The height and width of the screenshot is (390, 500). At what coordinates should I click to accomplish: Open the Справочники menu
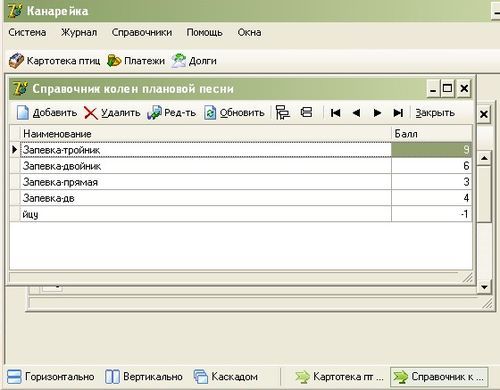coord(142,32)
